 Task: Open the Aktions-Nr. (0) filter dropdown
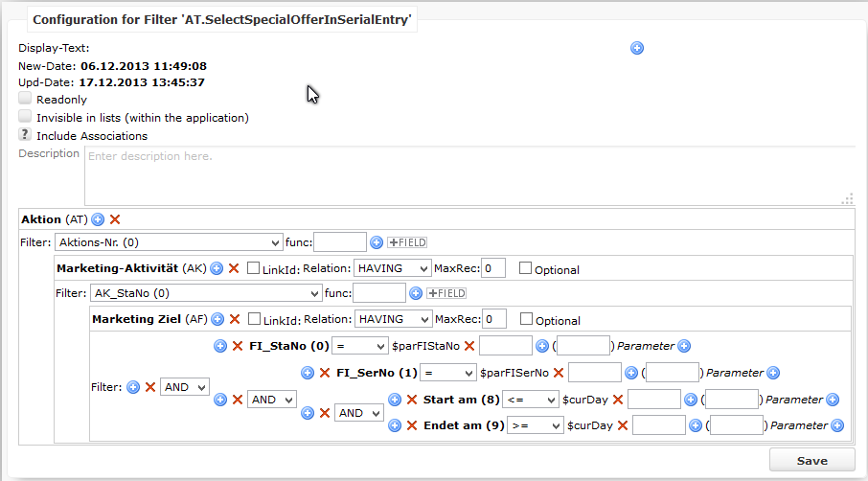pyautogui.click(x=169, y=242)
